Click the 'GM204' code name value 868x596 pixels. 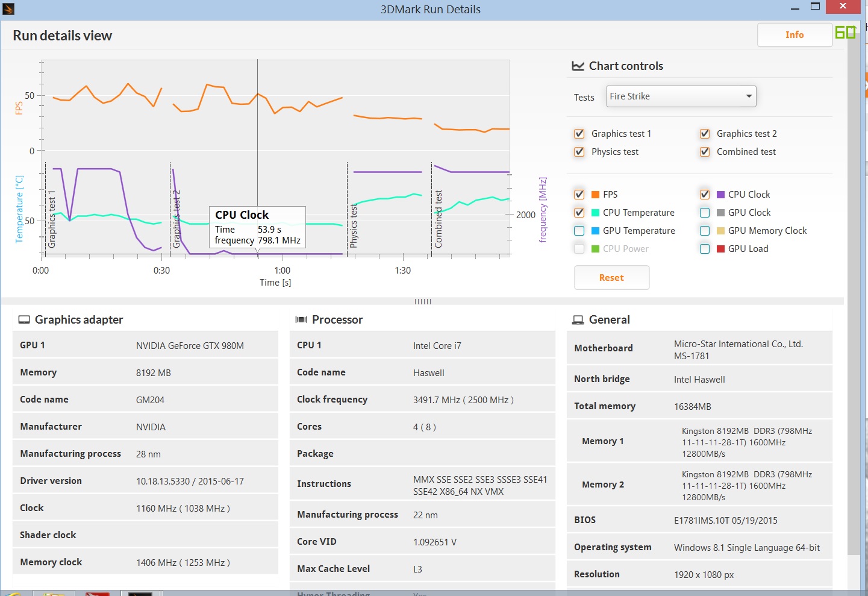click(150, 400)
